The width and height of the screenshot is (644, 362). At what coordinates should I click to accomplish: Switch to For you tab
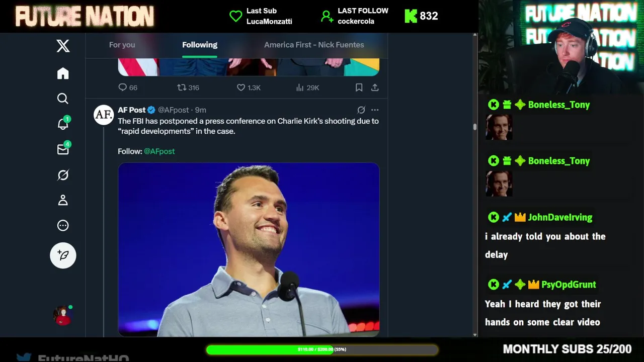(x=122, y=45)
